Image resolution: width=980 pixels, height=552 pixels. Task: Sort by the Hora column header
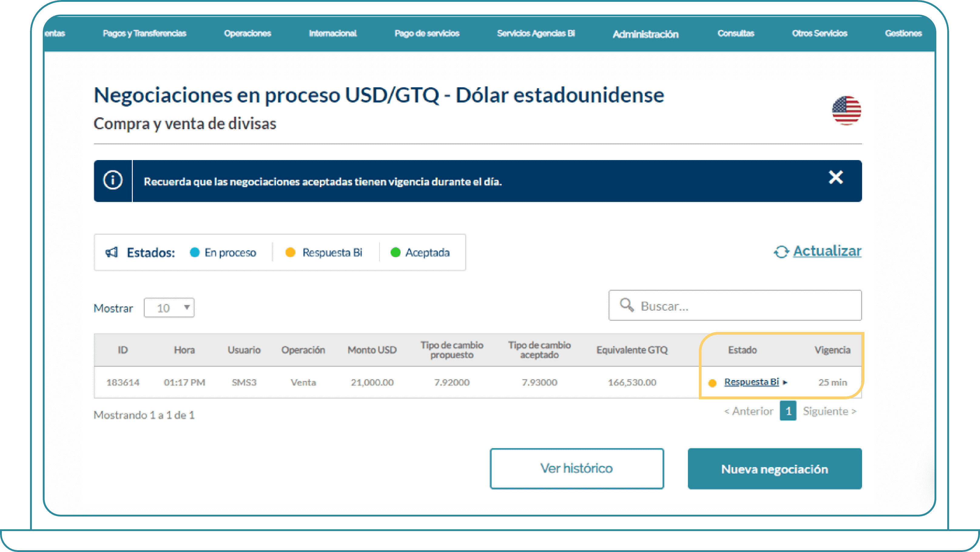[x=184, y=350]
